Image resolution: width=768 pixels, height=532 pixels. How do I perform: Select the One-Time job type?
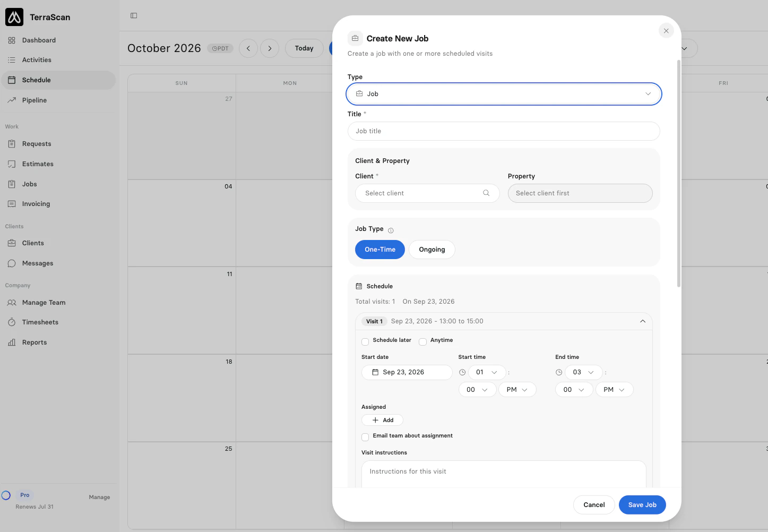[380, 250]
